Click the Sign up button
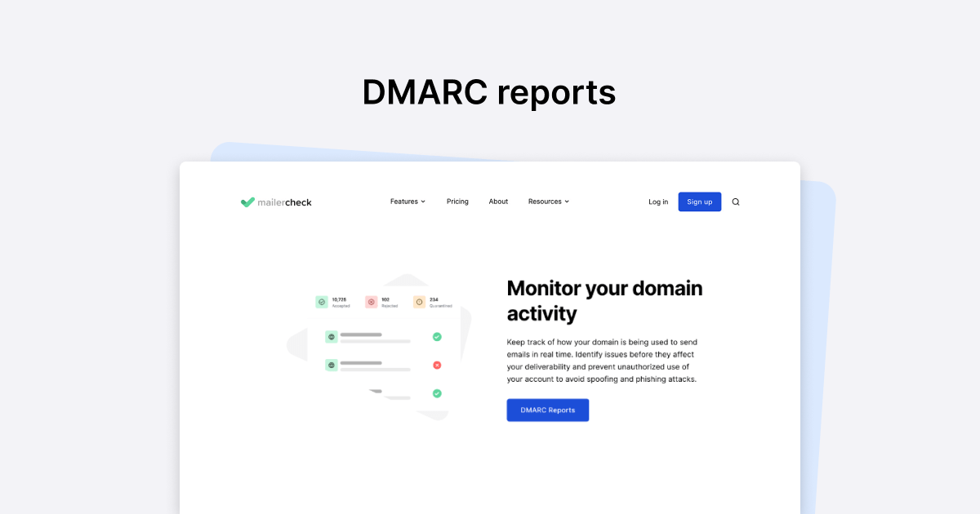 point(700,202)
